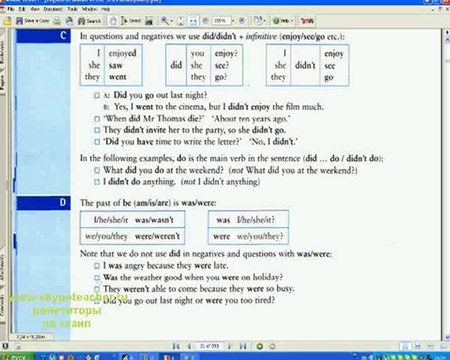450x360 pixels.
Task: Open the View menu
Action: tap(35, 9)
